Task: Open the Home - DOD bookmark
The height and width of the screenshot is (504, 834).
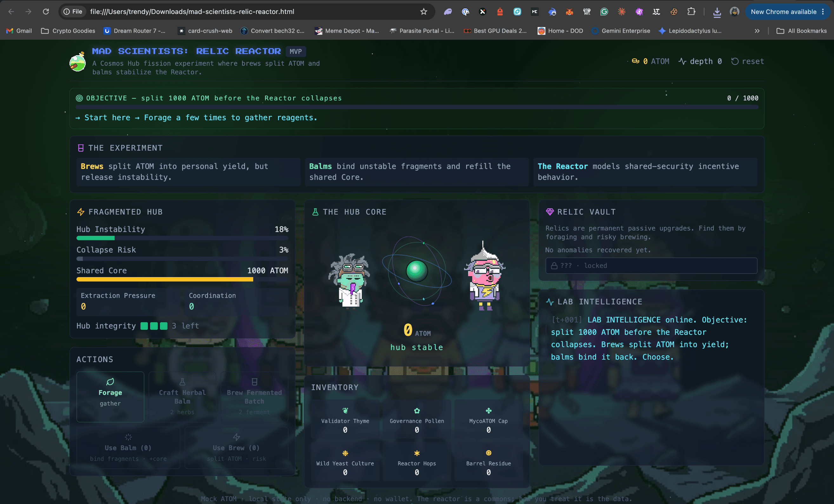Action: pos(560,31)
